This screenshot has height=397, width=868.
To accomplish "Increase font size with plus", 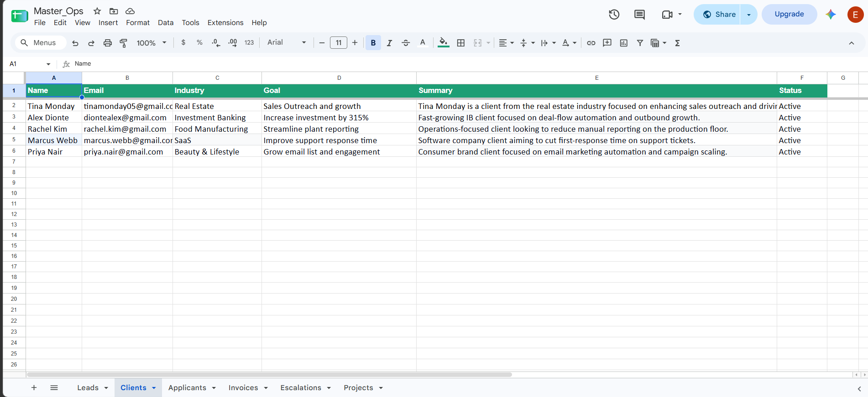I will pyautogui.click(x=355, y=43).
